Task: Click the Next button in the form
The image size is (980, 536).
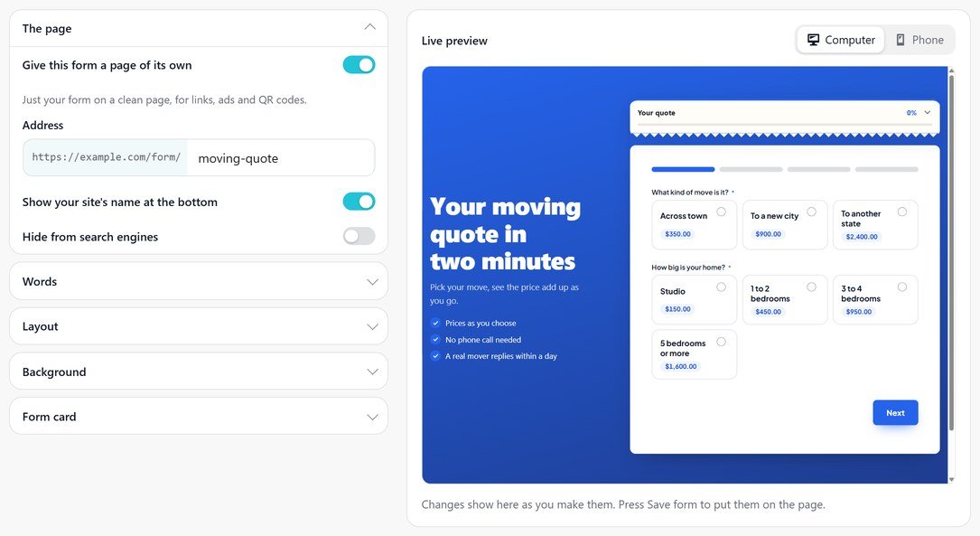Action: [895, 413]
